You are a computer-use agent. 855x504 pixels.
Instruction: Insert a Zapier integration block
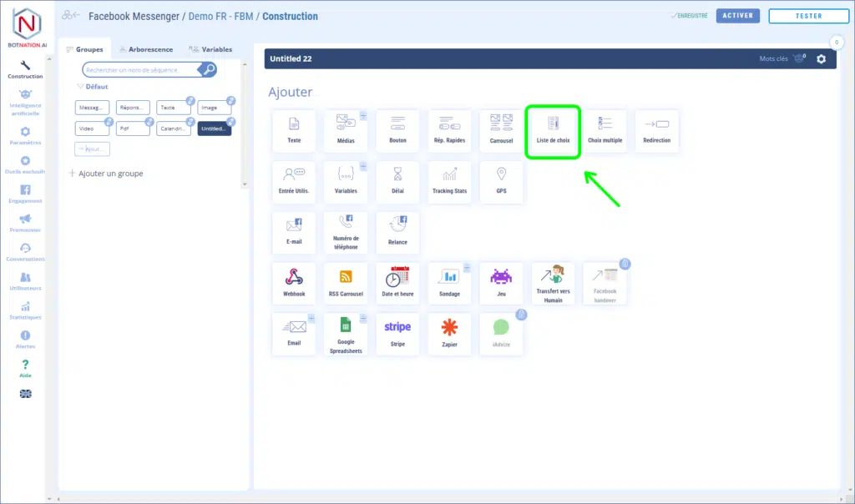[x=449, y=334]
